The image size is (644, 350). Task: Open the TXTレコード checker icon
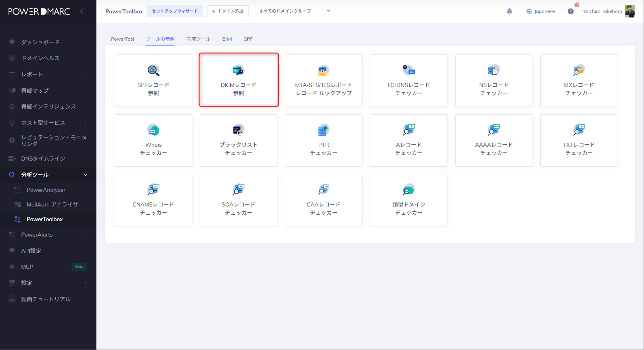[x=579, y=130]
